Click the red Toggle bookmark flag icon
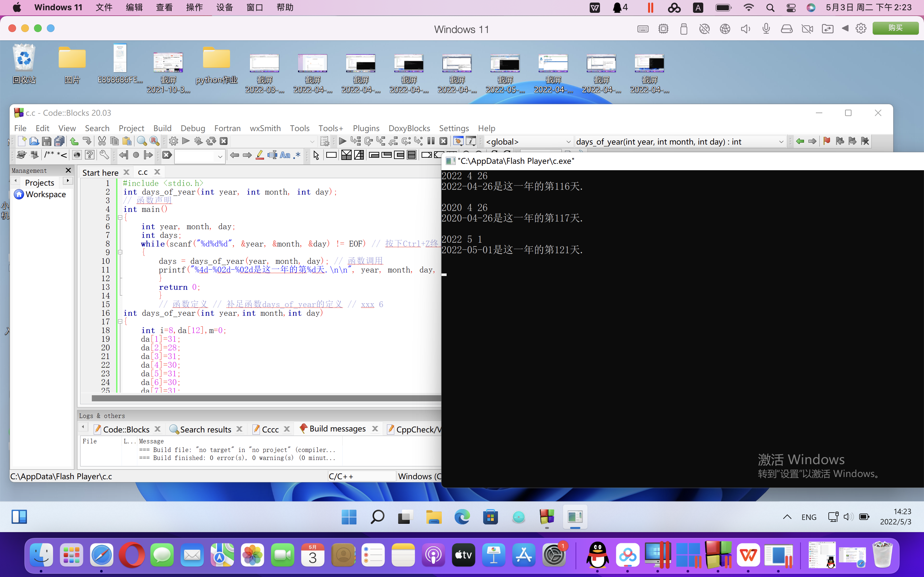Viewport: 924px width, 577px height. point(827,141)
